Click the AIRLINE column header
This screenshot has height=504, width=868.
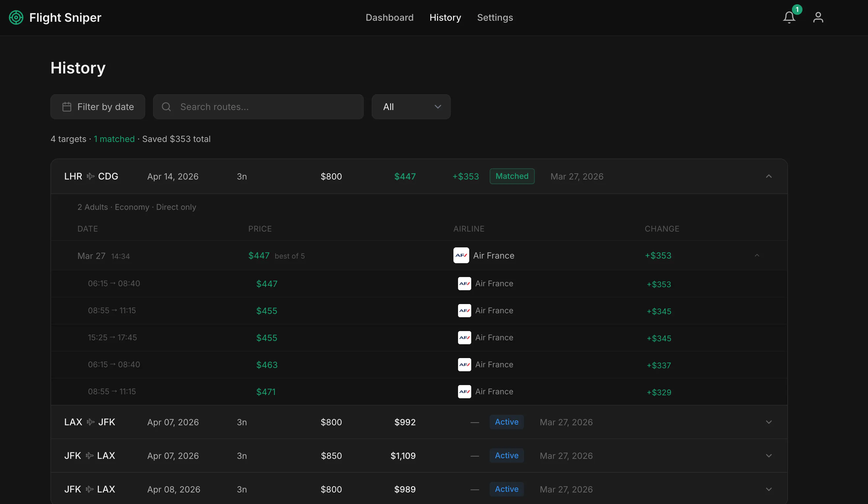(469, 229)
